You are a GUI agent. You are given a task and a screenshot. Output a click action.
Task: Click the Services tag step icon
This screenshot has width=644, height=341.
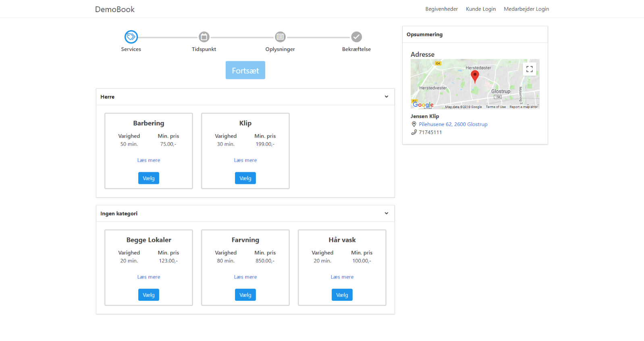pos(131,37)
